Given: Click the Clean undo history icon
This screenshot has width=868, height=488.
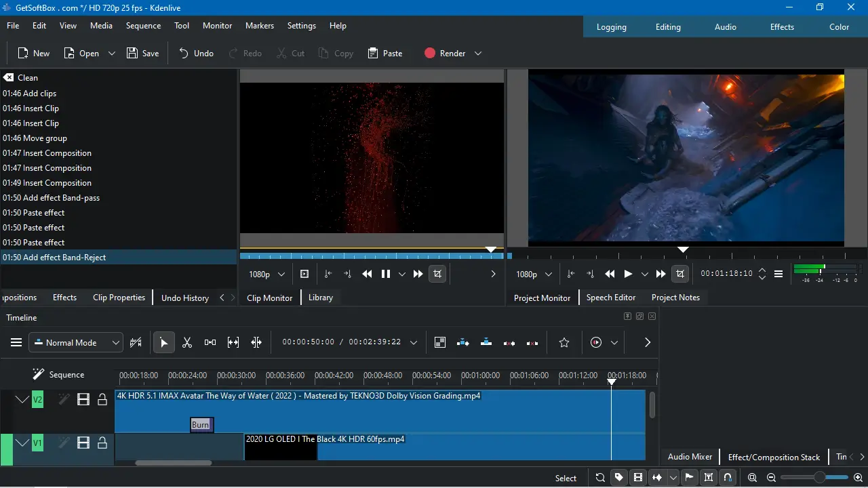Looking at the screenshot, I should 9,77.
